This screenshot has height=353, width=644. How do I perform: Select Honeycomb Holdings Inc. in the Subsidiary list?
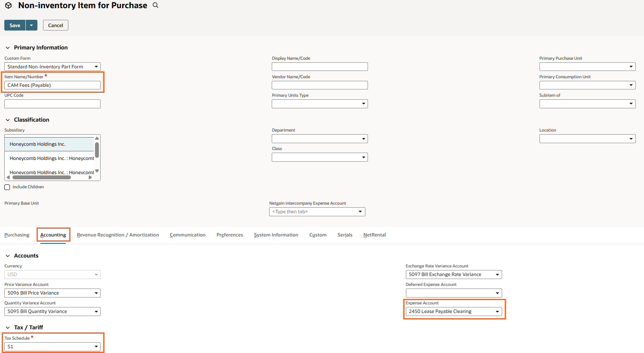[x=49, y=144]
